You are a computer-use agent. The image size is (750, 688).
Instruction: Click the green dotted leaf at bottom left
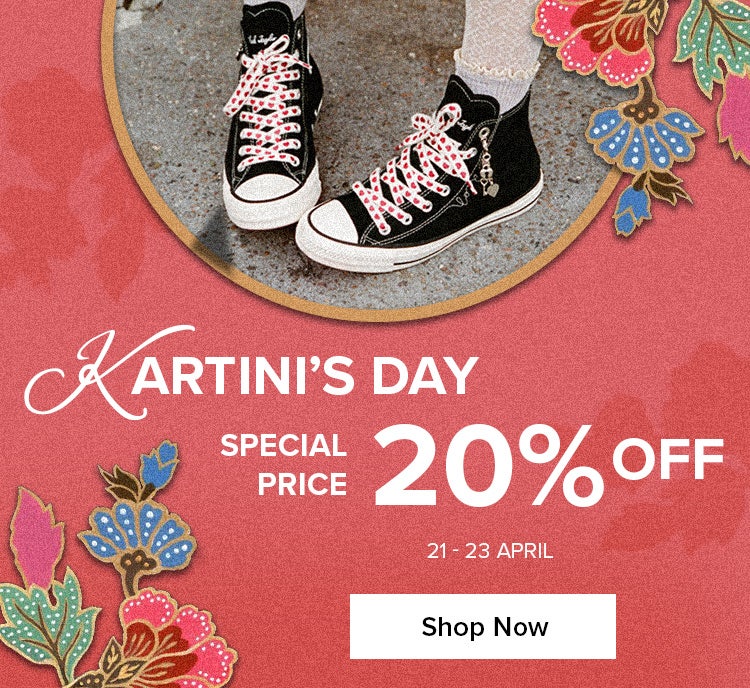45,618
